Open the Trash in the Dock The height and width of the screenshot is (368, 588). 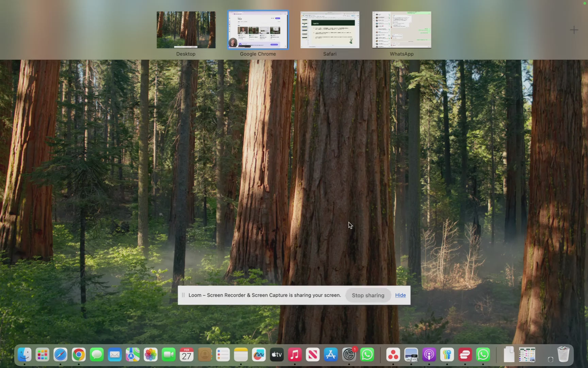tap(563, 355)
